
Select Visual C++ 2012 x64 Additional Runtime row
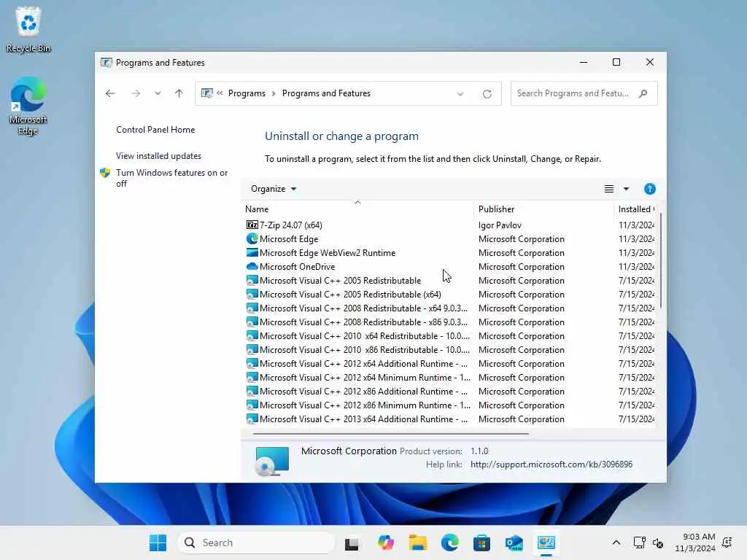(x=450, y=363)
